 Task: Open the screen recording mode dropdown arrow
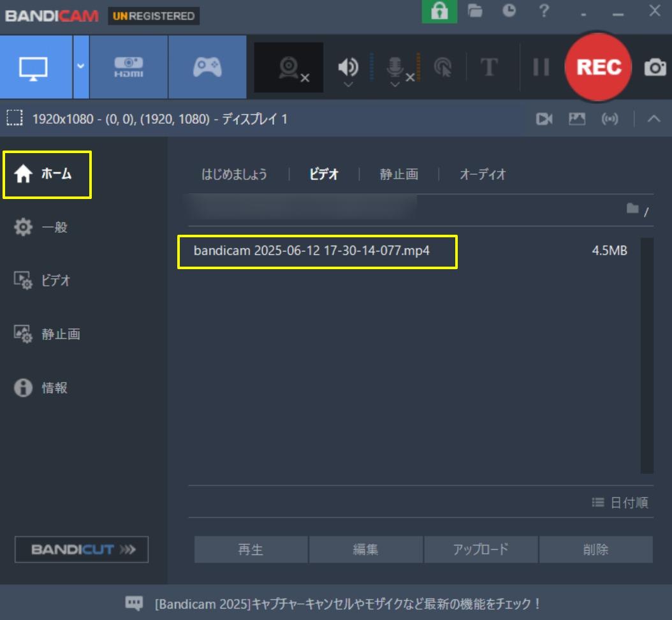click(80, 66)
